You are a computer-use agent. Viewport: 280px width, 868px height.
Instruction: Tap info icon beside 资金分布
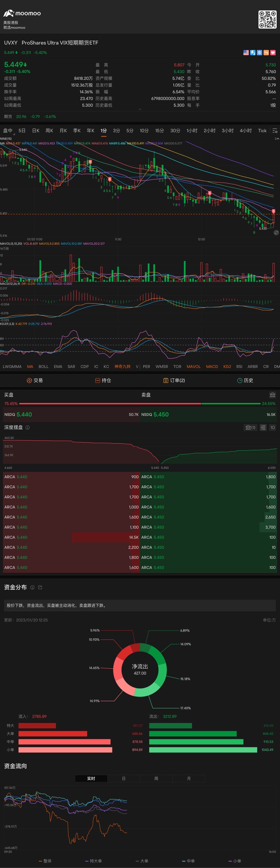point(32,587)
